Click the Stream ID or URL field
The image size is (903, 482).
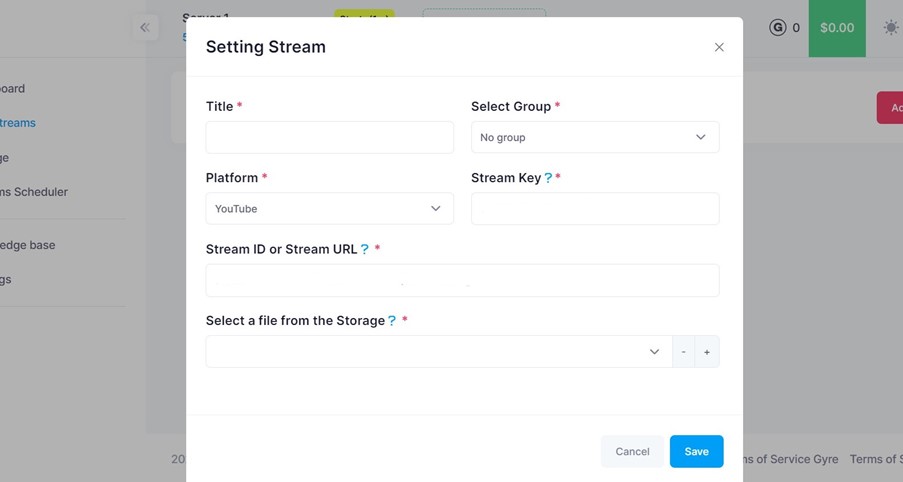tap(462, 281)
